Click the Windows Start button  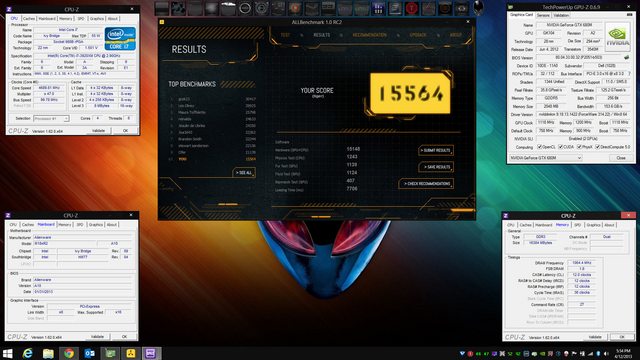7,353
